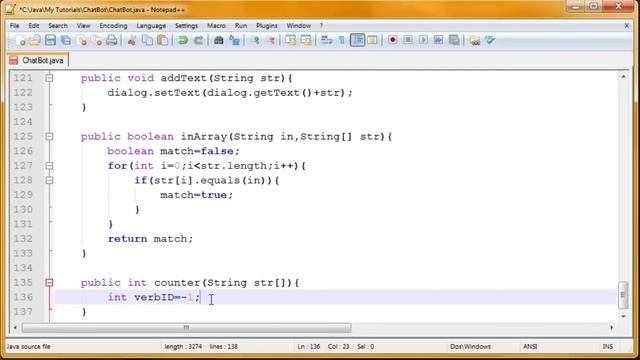Click the horizontal scrollbar left arrow
The width and height of the screenshot is (640, 360).
pos(15,327)
